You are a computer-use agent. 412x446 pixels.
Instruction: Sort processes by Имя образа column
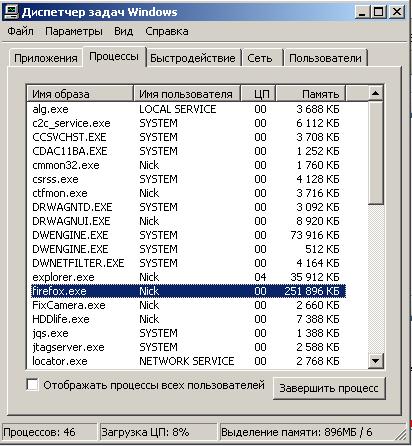click(x=80, y=94)
